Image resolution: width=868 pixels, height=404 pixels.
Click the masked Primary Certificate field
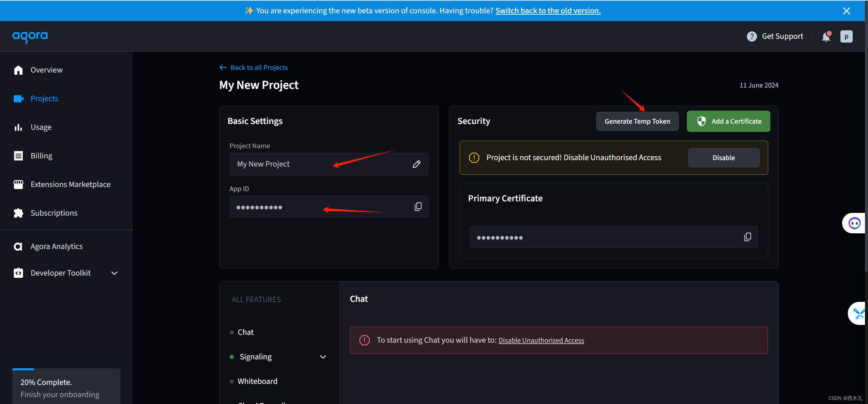coord(613,237)
